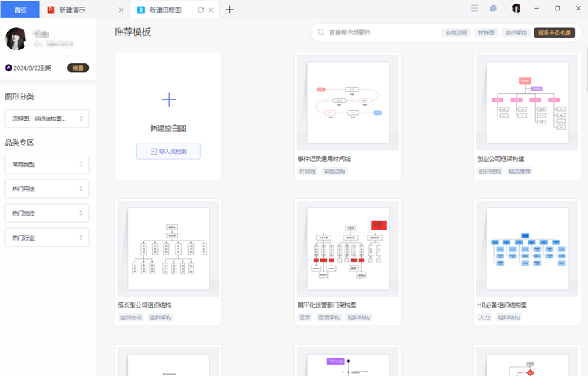Viewport: 588px width, 376px height.
Task: Click the 超级会员免费 badge
Action: point(554,32)
